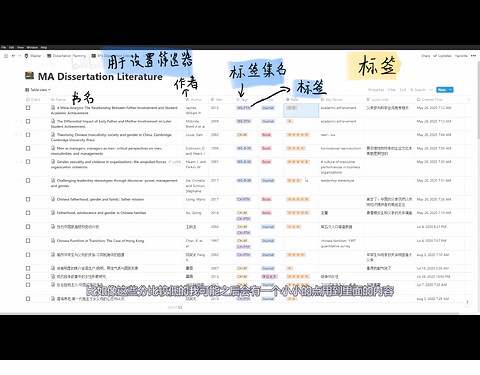Click the Search magnifier in the table toolbar

(418, 90)
